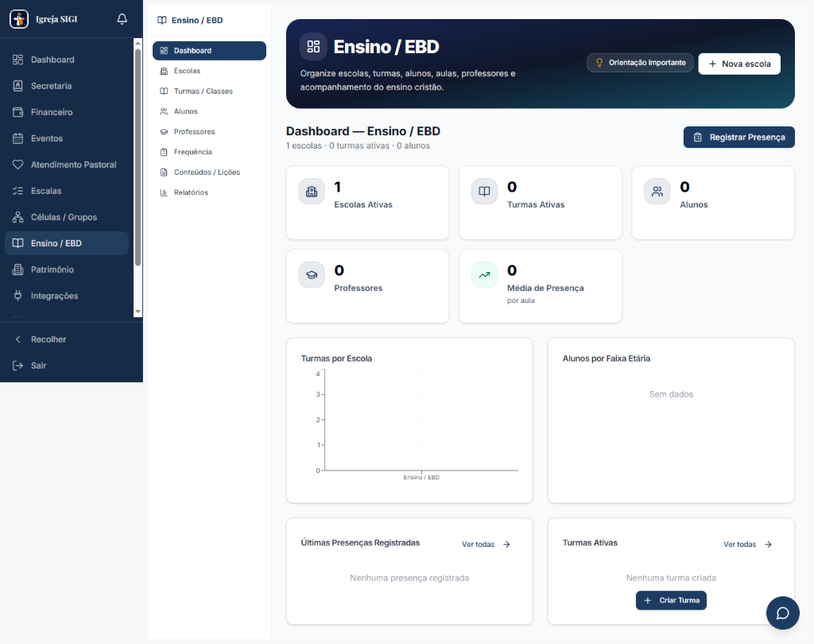Click the exit icon beside Sair

click(17, 366)
